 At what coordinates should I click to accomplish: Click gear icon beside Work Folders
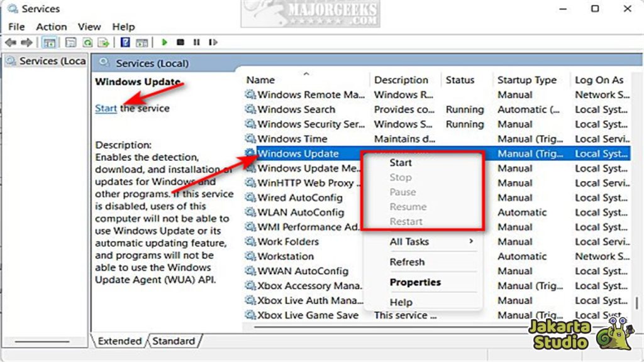(x=250, y=241)
